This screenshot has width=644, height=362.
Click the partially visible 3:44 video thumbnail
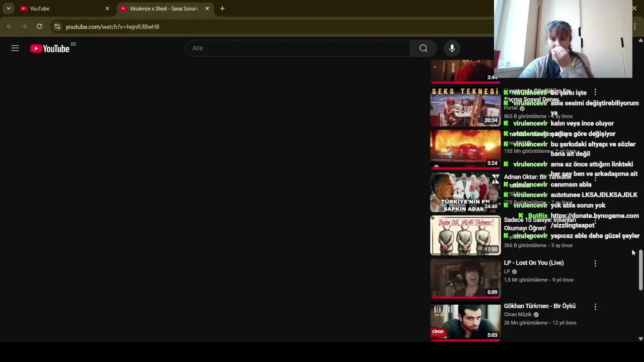pos(465,71)
